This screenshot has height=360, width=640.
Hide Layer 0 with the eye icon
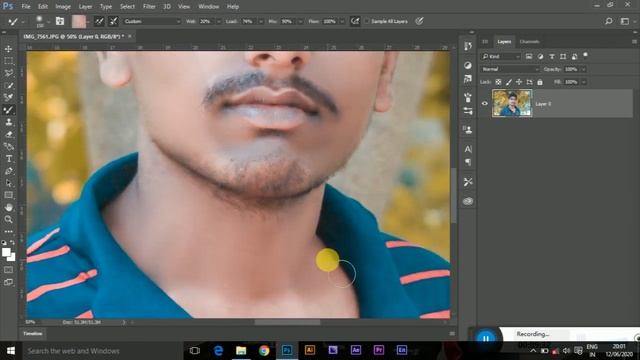tap(484, 104)
